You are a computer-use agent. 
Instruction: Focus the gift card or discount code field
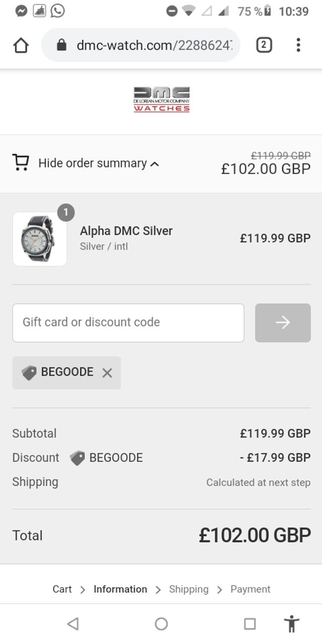coord(128,323)
